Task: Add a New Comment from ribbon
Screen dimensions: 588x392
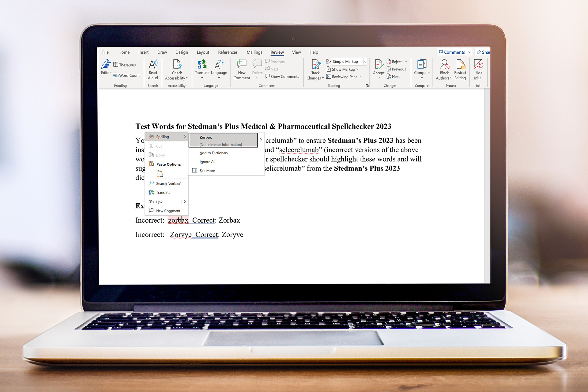Action: click(x=242, y=70)
